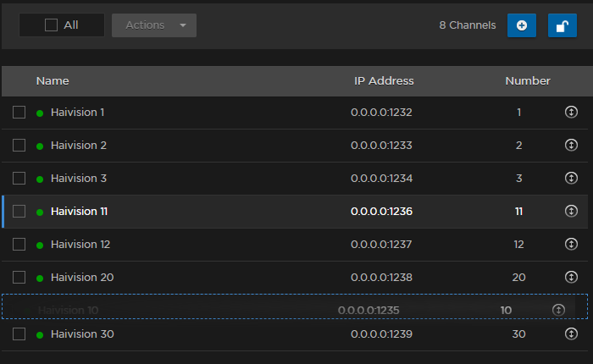This screenshot has height=364, width=593.
Task: Click the reorder handle for Haivision 11
Action: click(571, 211)
